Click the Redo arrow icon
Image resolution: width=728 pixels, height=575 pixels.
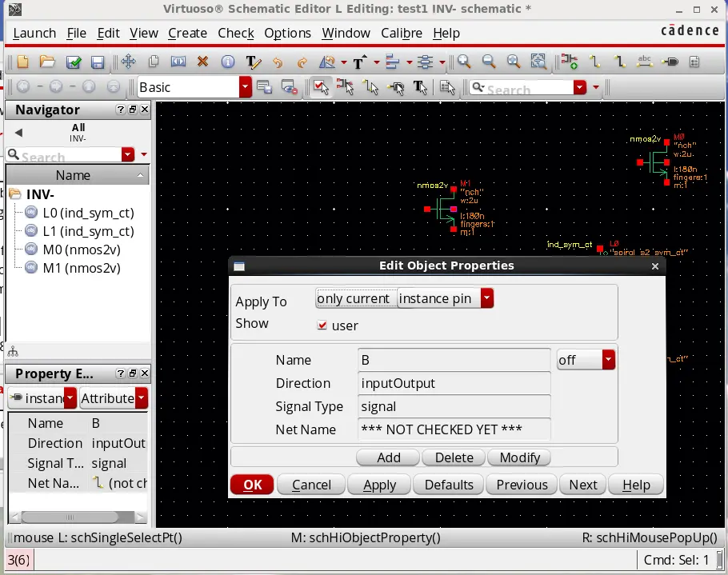302,62
